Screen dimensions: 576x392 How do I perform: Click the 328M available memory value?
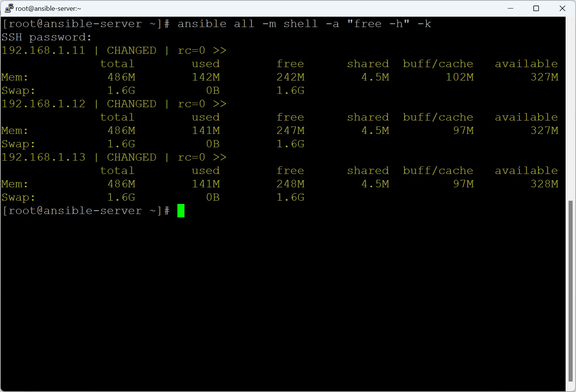[x=544, y=184]
